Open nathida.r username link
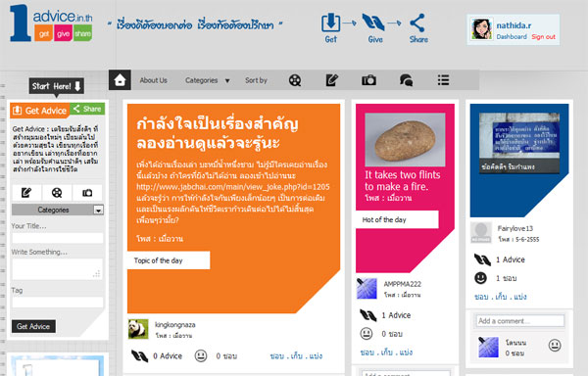 click(514, 25)
